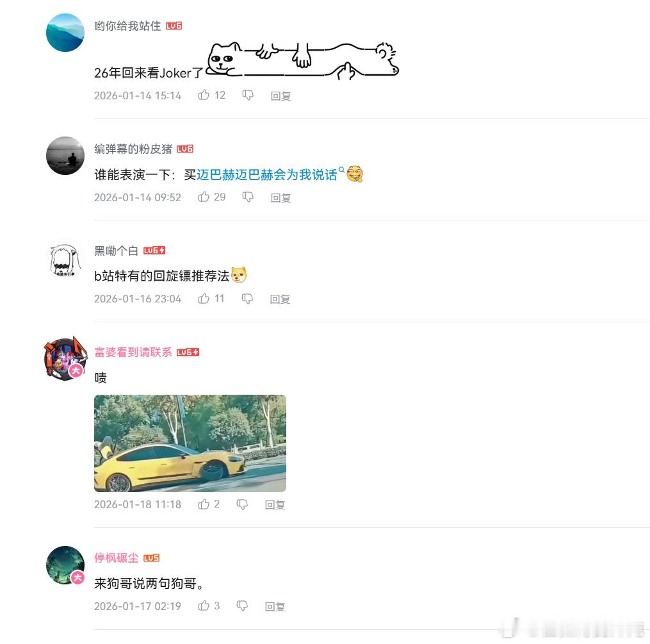Reply to 停枫碾尘's comment
The height and width of the screenshot is (644, 650).
275,606
